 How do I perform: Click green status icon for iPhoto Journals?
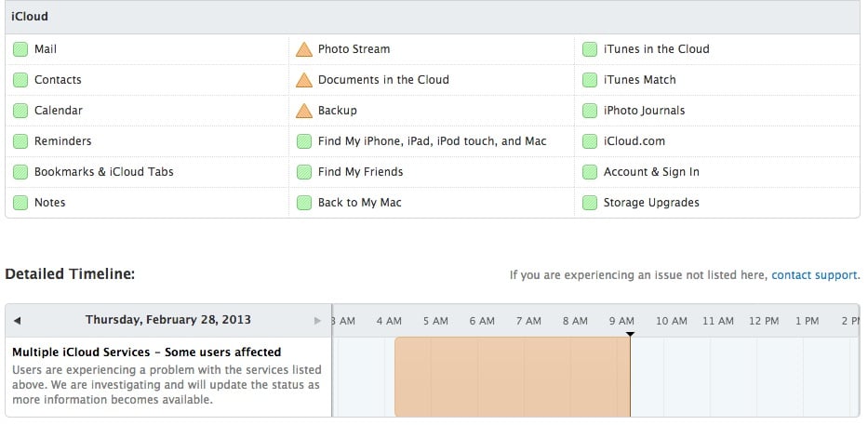590,111
